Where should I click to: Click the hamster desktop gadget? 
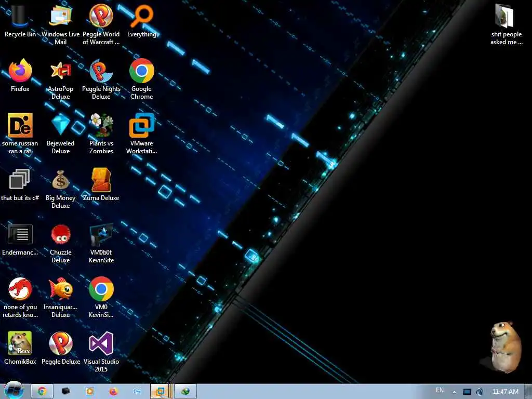point(505,347)
